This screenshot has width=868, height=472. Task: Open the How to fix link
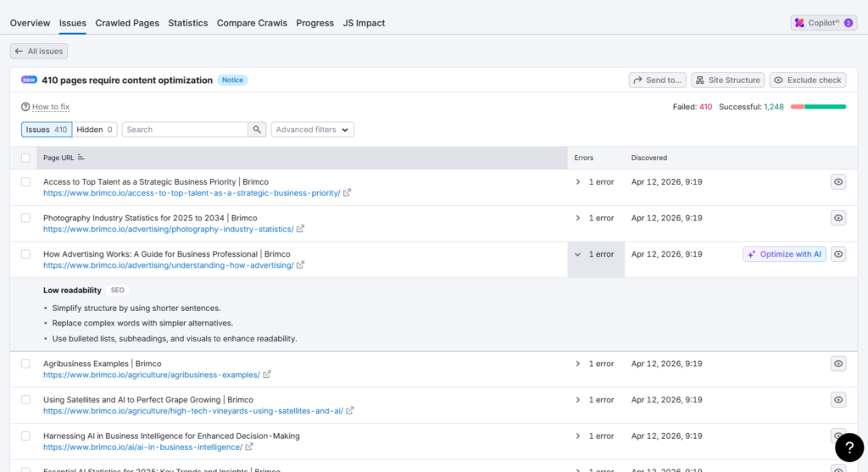click(51, 107)
